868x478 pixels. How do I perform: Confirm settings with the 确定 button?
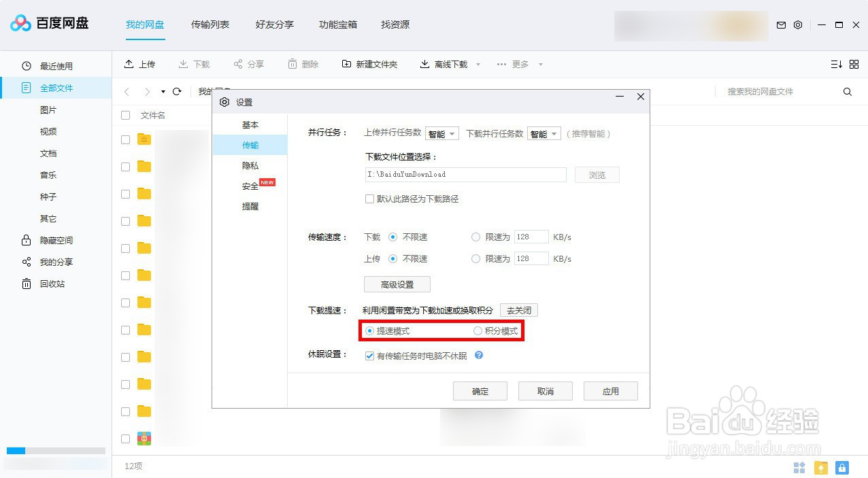click(480, 390)
